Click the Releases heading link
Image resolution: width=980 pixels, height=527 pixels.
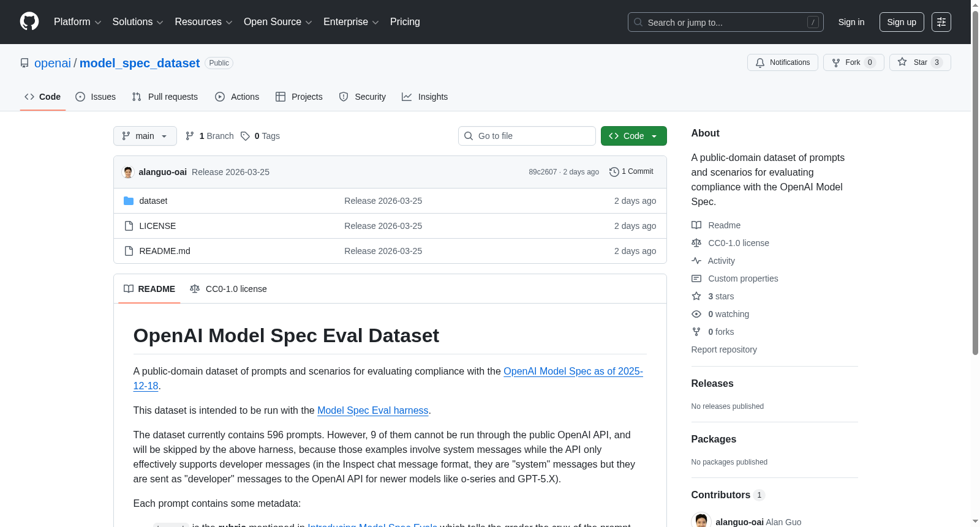click(x=712, y=383)
